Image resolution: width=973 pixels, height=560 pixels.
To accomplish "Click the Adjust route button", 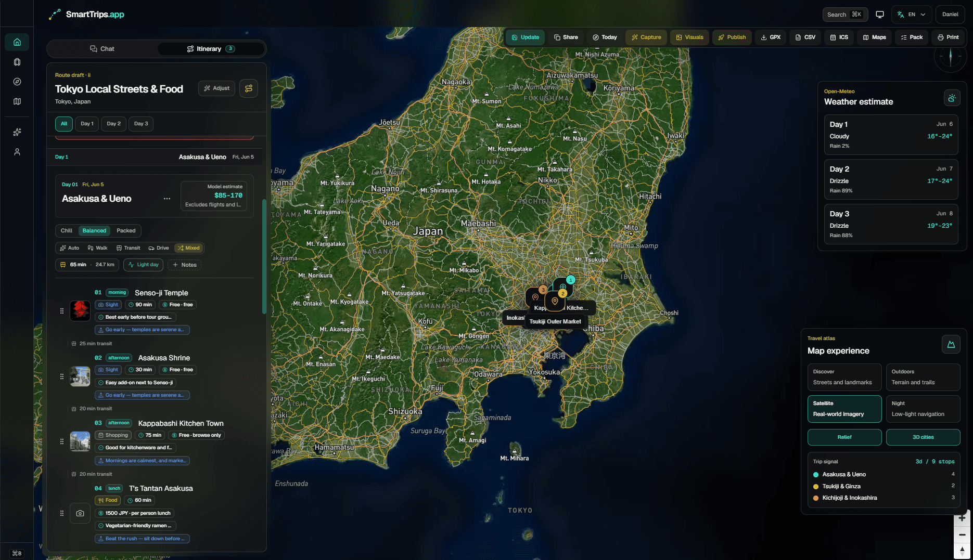I will pos(216,88).
